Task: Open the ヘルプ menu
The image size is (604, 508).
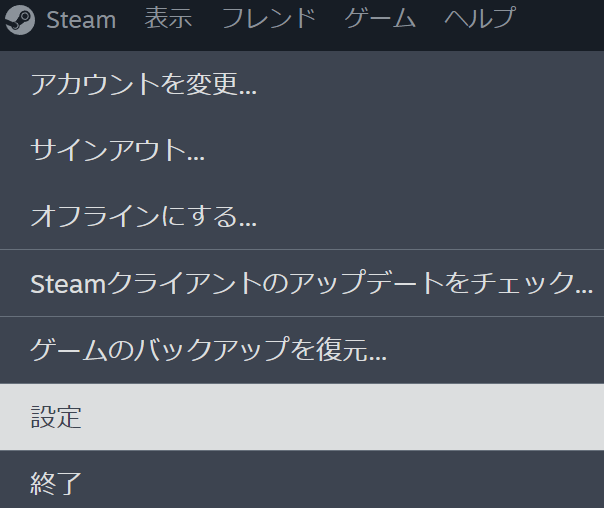Action: [480, 19]
